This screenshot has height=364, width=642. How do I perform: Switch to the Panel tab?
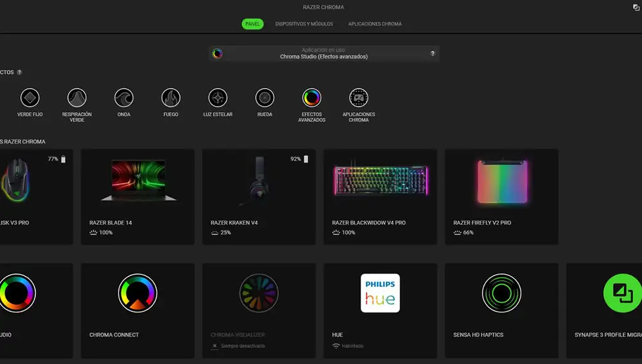coord(252,24)
